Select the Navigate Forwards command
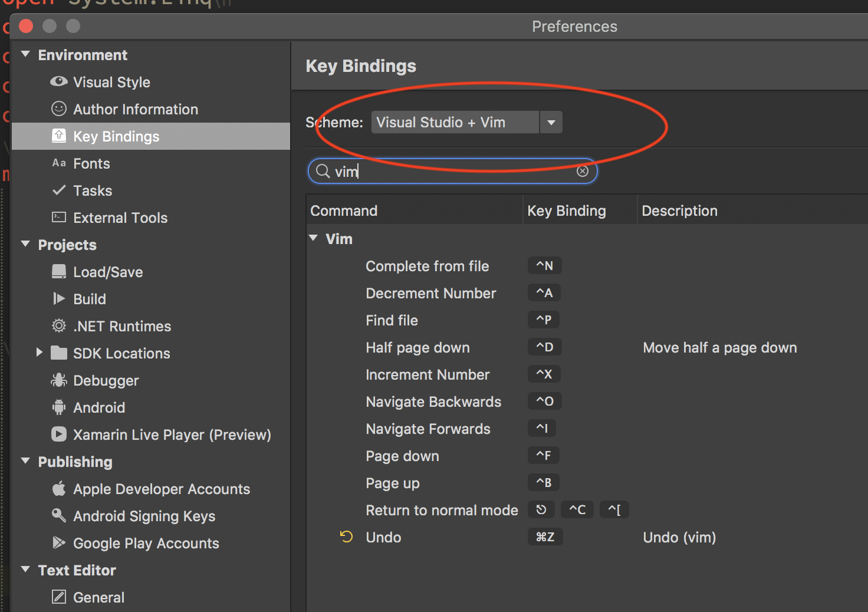 tap(428, 429)
